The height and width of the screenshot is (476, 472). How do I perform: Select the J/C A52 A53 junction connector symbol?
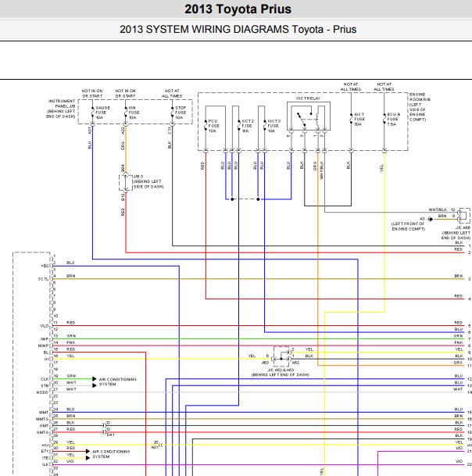(281, 356)
